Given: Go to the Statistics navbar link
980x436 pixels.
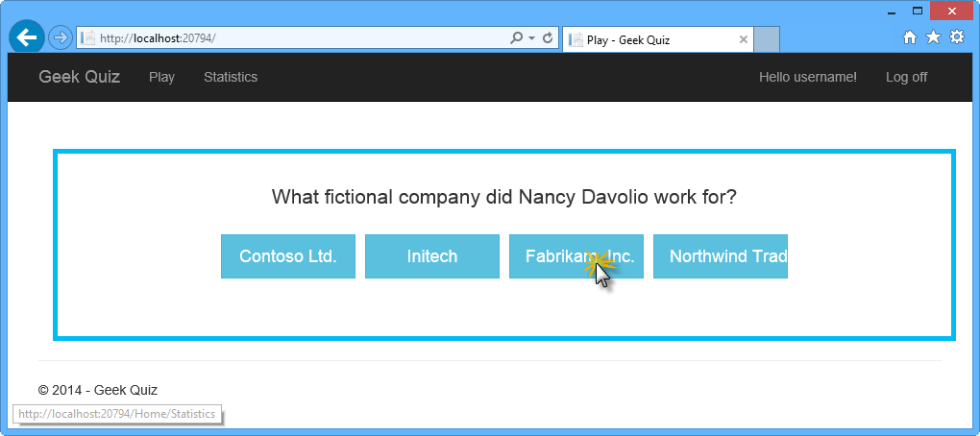Looking at the screenshot, I should coord(231,77).
